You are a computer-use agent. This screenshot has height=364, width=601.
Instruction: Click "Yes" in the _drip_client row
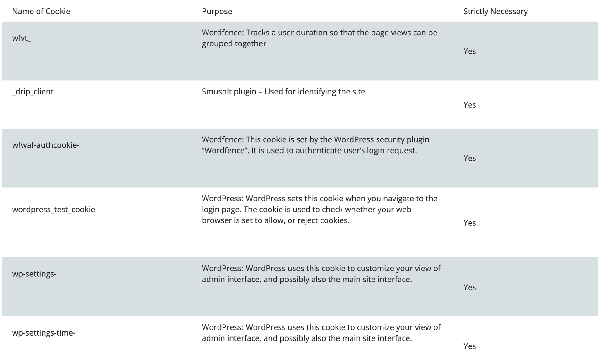pyautogui.click(x=470, y=105)
